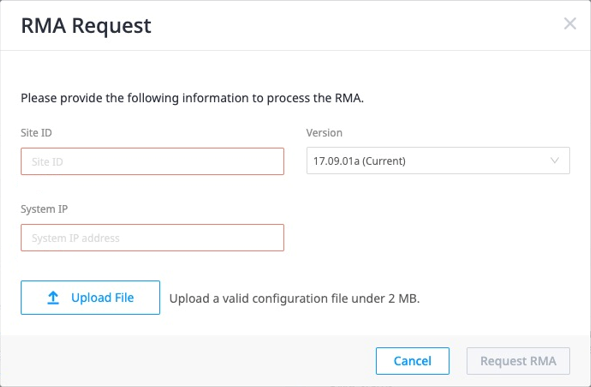Open the 17.09.01a (Current) version selector
The height and width of the screenshot is (387, 591).
coord(438,161)
